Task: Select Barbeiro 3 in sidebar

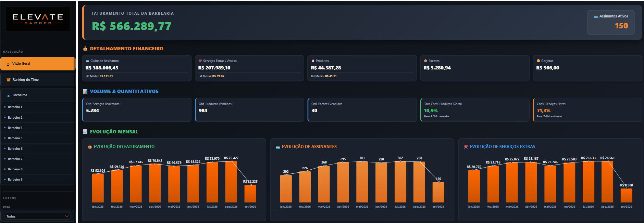Action: pyautogui.click(x=38, y=128)
